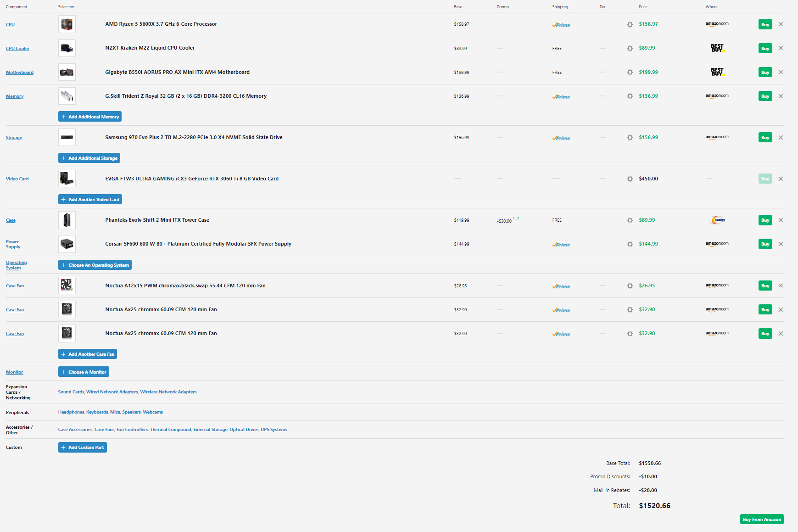Click Buy for the Gigabyte B550I motherboard
Screen dimensions: 798x532
tap(765, 72)
